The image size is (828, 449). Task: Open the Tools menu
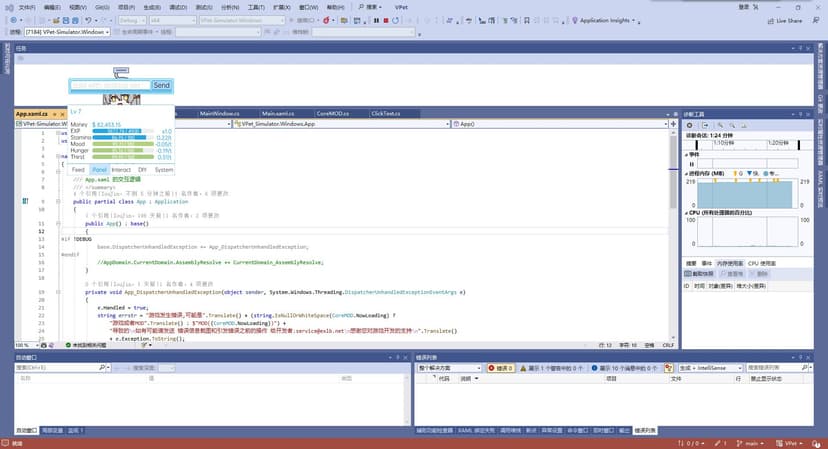(256, 7)
